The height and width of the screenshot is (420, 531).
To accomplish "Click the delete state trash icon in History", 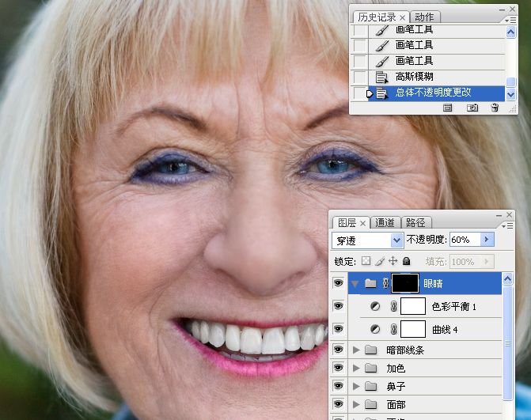I will 495,108.
